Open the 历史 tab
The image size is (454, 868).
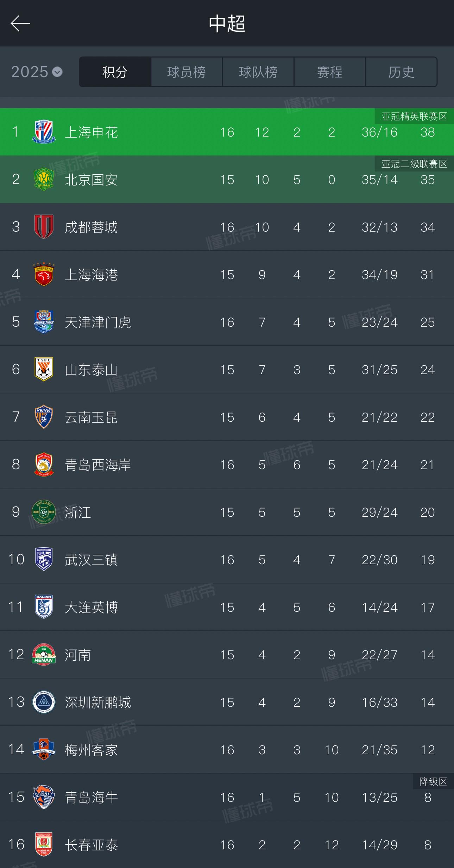coord(401,72)
